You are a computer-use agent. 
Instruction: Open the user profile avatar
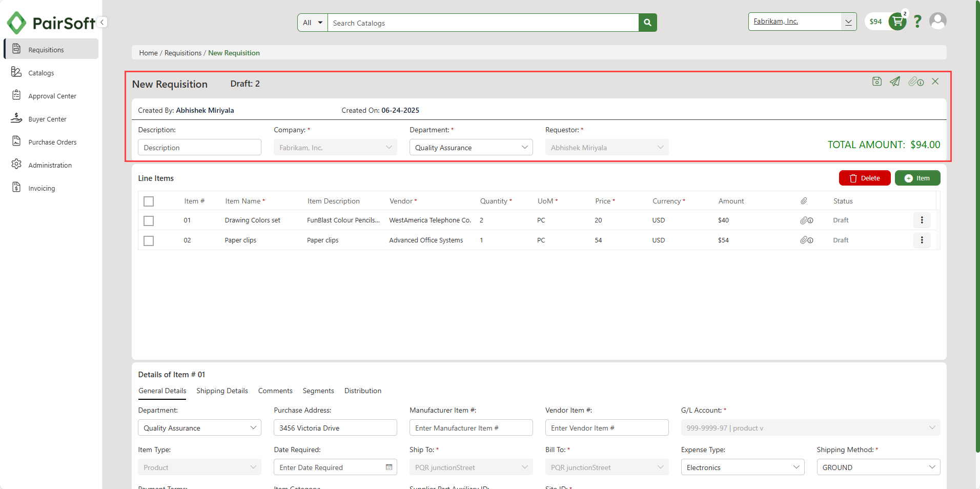(x=938, y=21)
